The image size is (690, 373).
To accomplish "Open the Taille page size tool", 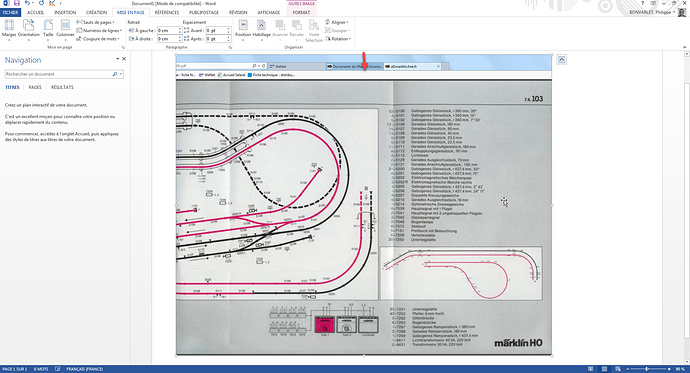I will tap(48, 29).
